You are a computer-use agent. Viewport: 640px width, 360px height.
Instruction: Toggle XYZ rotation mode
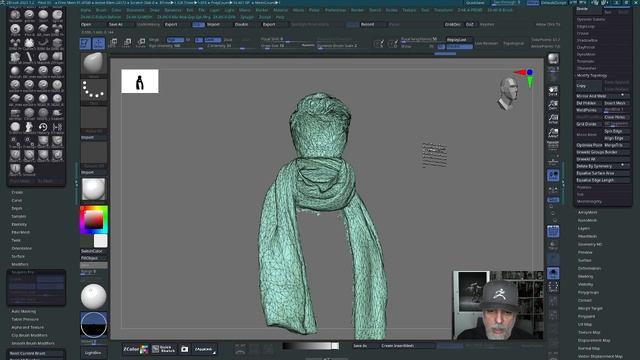coord(553,200)
